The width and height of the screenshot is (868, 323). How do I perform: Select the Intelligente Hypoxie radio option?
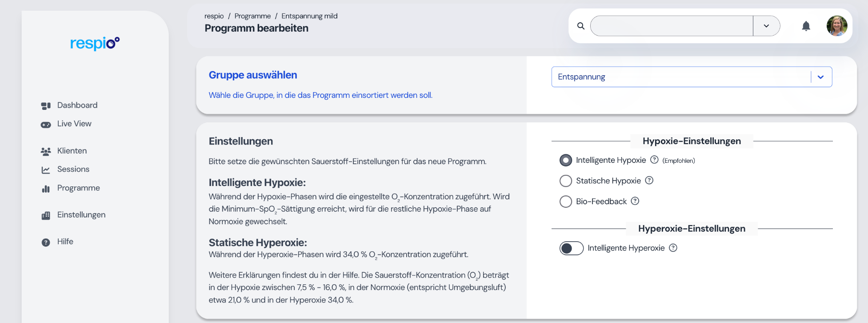(566, 160)
